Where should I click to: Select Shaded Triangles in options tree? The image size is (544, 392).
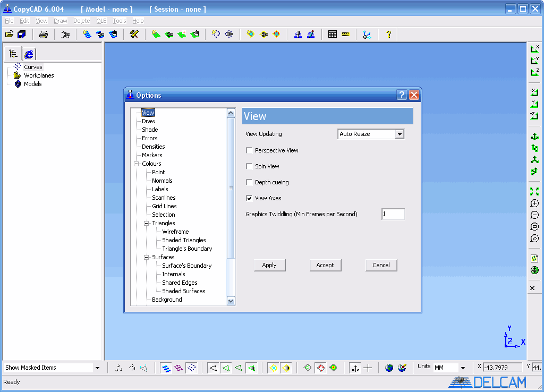(x=184, y=240)
